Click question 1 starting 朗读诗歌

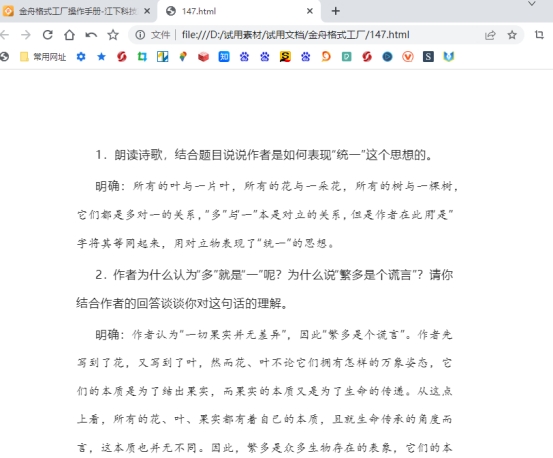264,155
